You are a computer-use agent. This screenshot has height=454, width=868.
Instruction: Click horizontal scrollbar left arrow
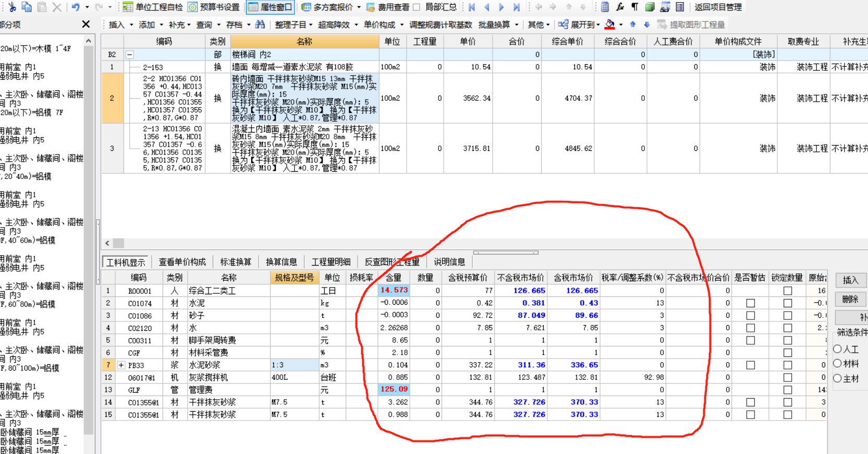click(107, 243)
